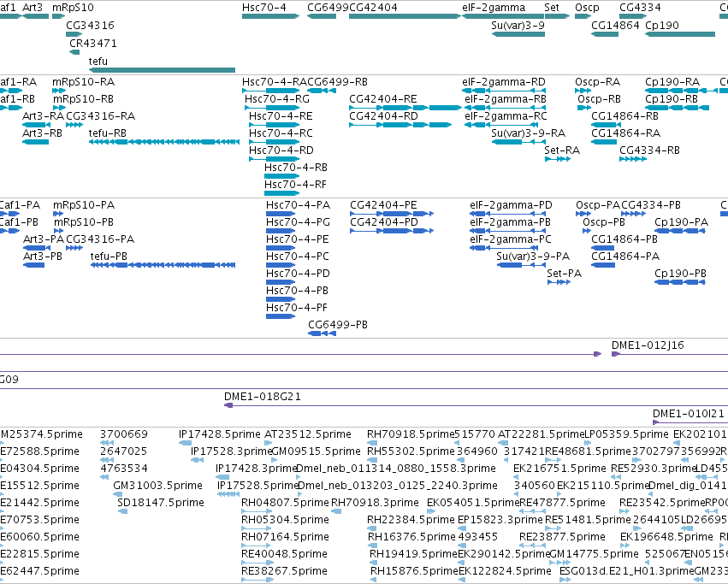Select the CG4334 gene label
Screen dimensions: 728x584
point(640,8)
